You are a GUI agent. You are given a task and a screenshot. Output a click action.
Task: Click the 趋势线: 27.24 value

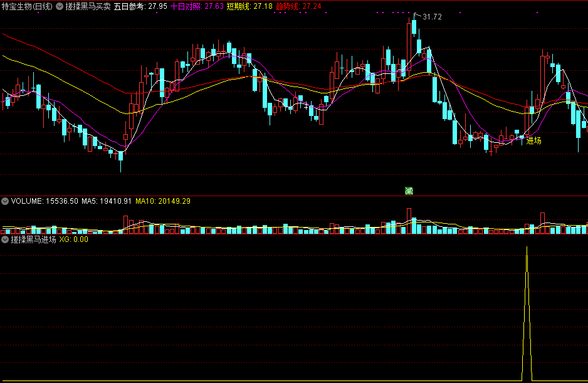coord(298,6)
